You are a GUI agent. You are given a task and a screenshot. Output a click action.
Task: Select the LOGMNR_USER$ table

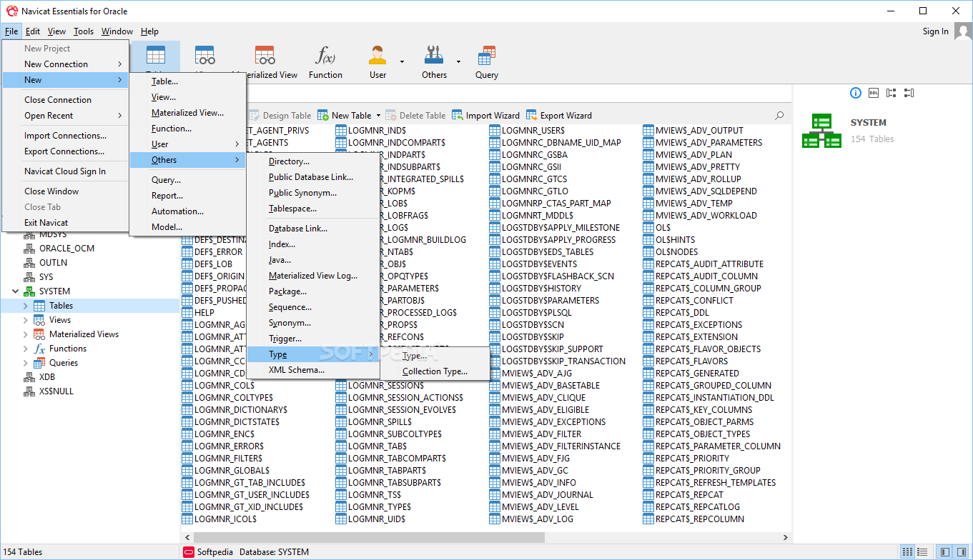tap(527, 131)
